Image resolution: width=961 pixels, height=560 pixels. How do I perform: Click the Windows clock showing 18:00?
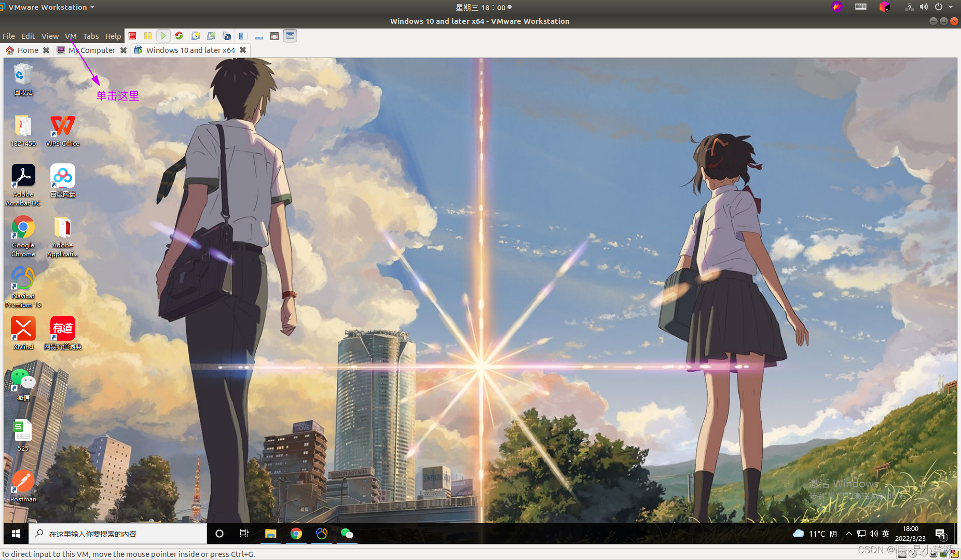(910, 534)
